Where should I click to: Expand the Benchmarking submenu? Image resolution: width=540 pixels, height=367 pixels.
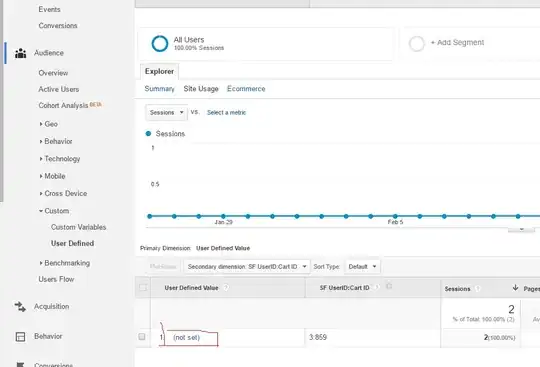(65, 263)
